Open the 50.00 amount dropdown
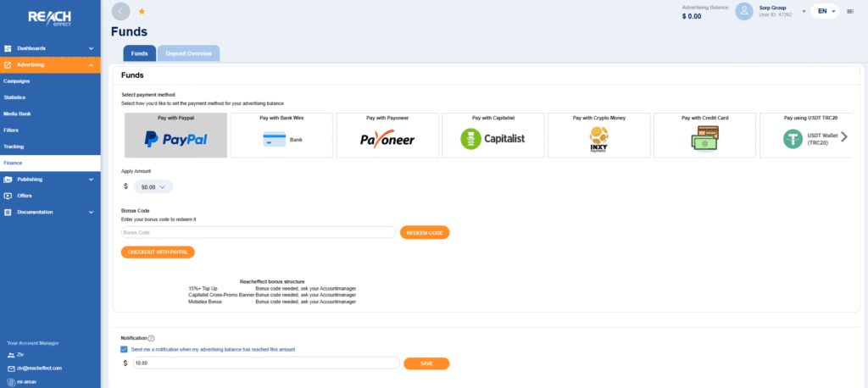The width and height of the screenshot is (868, 388). (x=153, y=187)
